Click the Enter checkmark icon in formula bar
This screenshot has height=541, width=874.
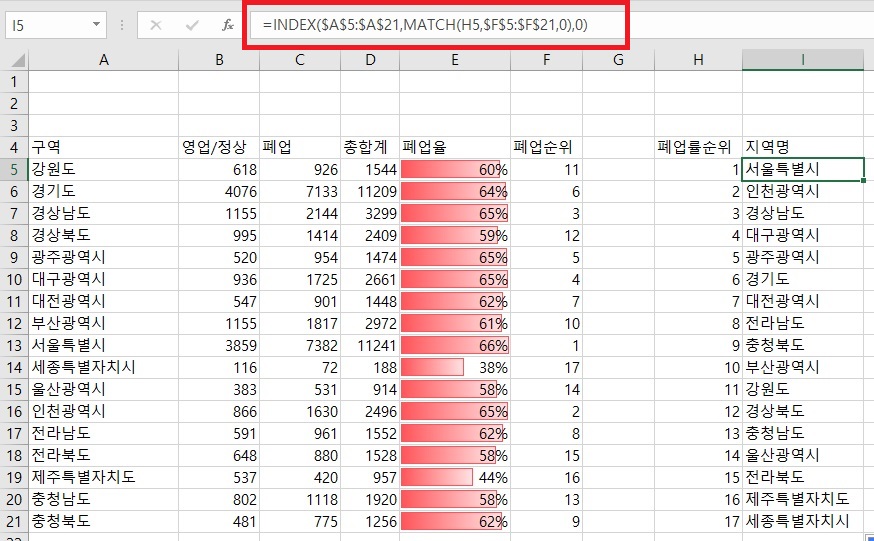coord(192,25)
